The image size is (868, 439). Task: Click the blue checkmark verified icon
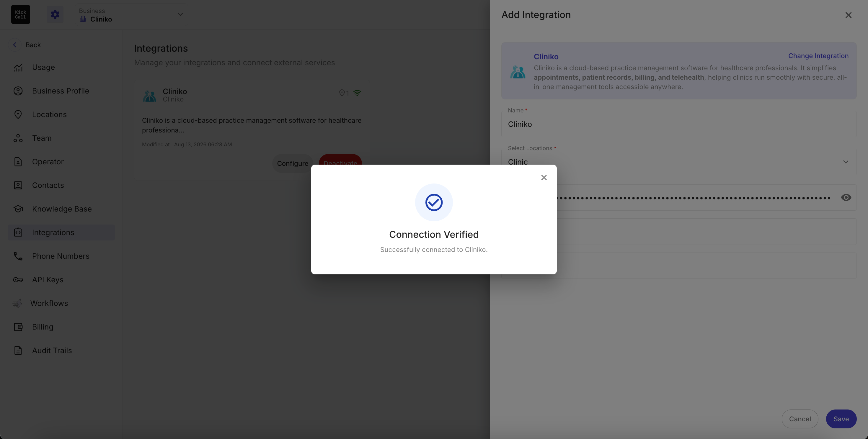click(x=434, y=202)
